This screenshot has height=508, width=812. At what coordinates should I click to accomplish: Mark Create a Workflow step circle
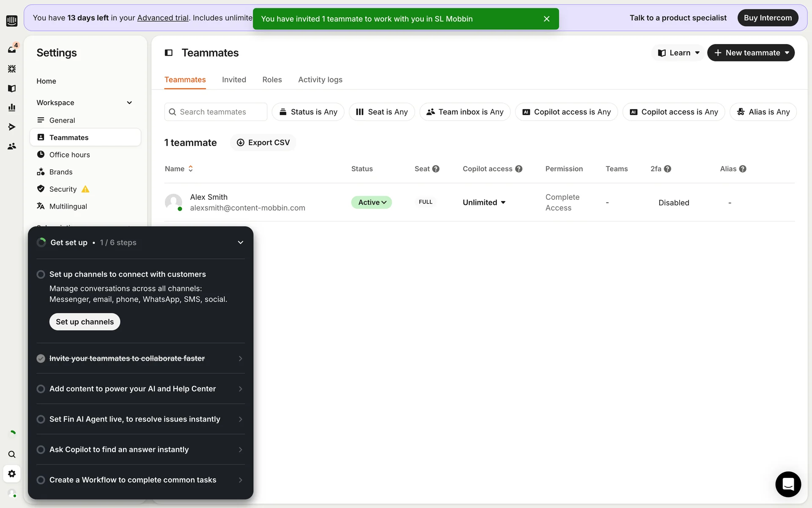[x=41, y=480]
